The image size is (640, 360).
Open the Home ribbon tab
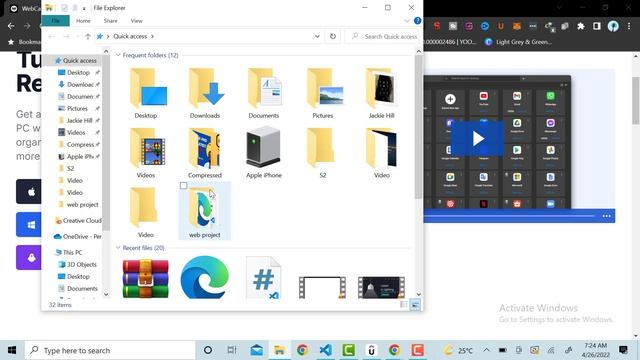click(83, 21)
